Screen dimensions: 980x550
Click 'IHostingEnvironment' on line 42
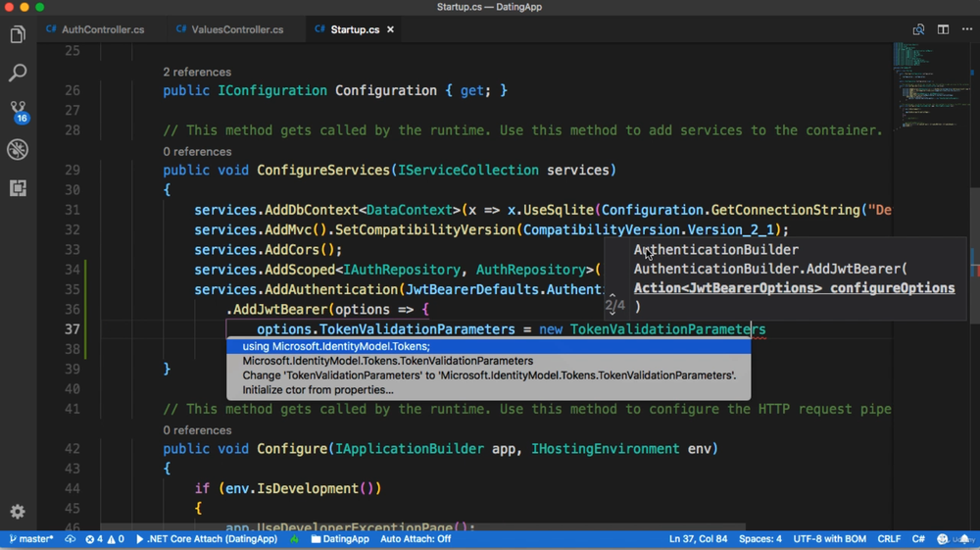pos(605,449)
